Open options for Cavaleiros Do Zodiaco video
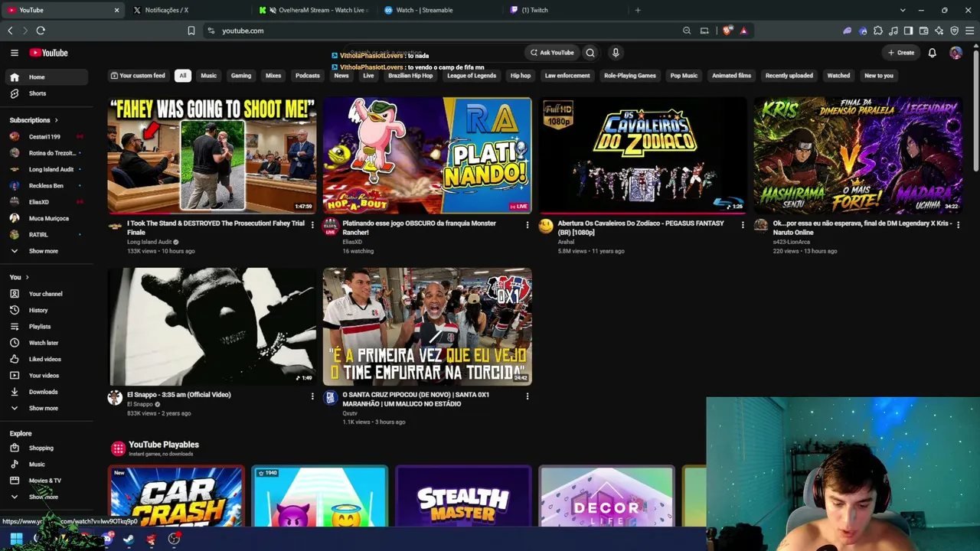980x551 pixels. pyautogui.click(x=742, y=224)
